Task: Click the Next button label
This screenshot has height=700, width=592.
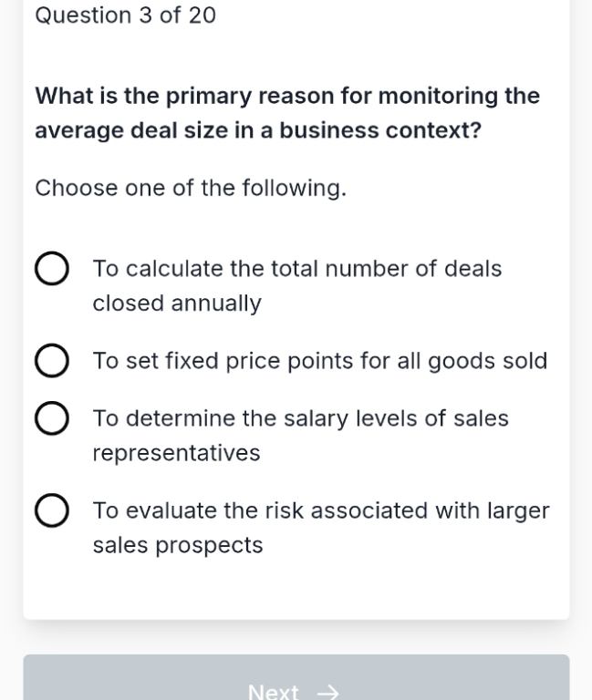Action: tap(273, 692)
